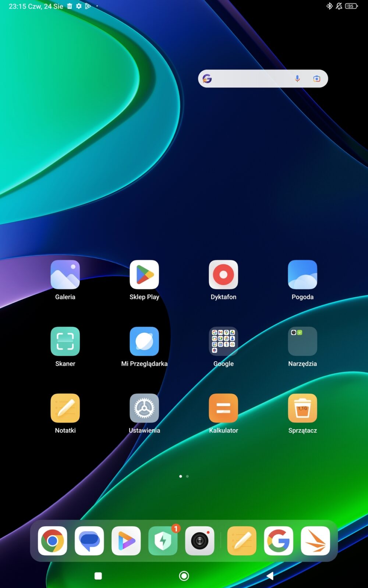Launch the Skaner app
Screen dimensions: 368x588
click(65, 341)
